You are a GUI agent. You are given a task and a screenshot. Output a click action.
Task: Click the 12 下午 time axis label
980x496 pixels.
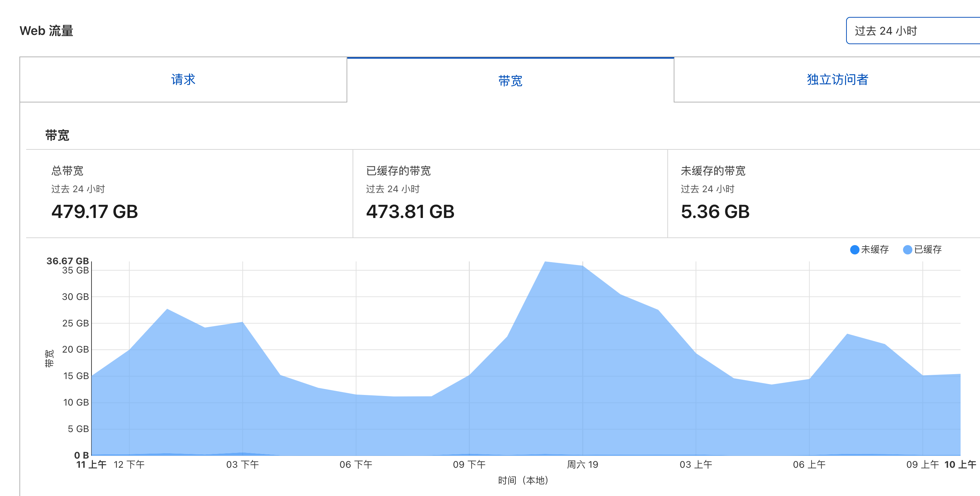tap(129, 465)
